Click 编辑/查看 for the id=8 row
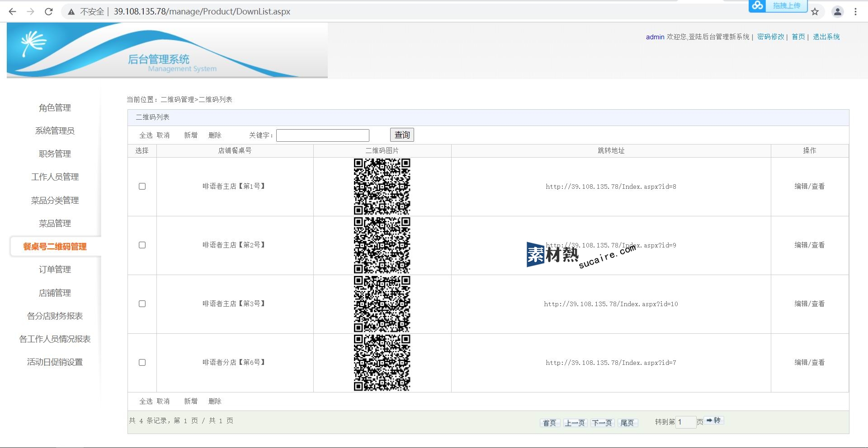 tap(809, 186)
